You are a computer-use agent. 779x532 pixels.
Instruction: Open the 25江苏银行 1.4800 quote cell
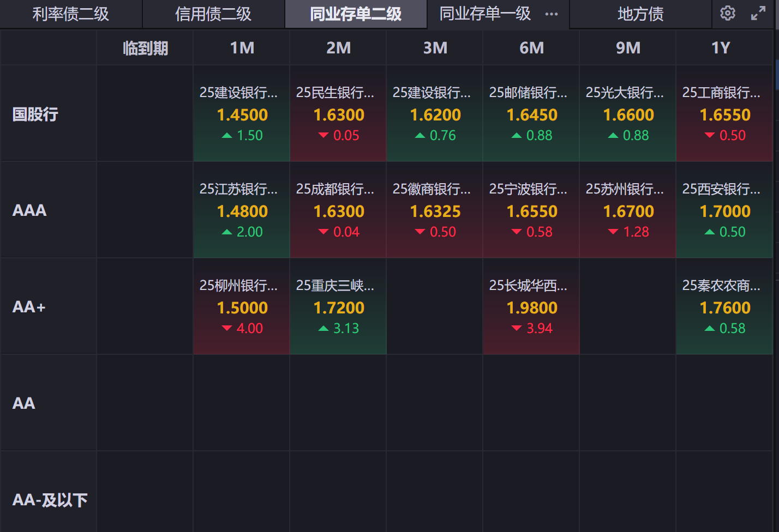tap(242, 210)
